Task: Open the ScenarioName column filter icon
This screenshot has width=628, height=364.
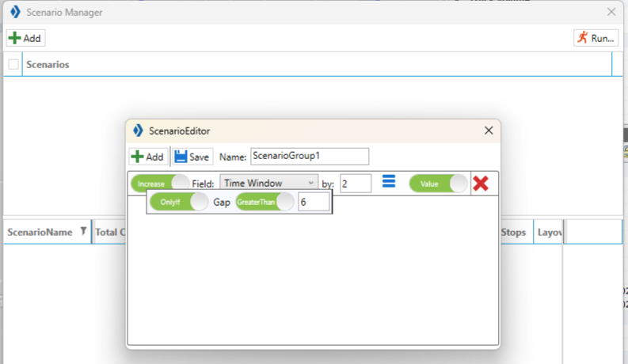Action: coord(83,231)
